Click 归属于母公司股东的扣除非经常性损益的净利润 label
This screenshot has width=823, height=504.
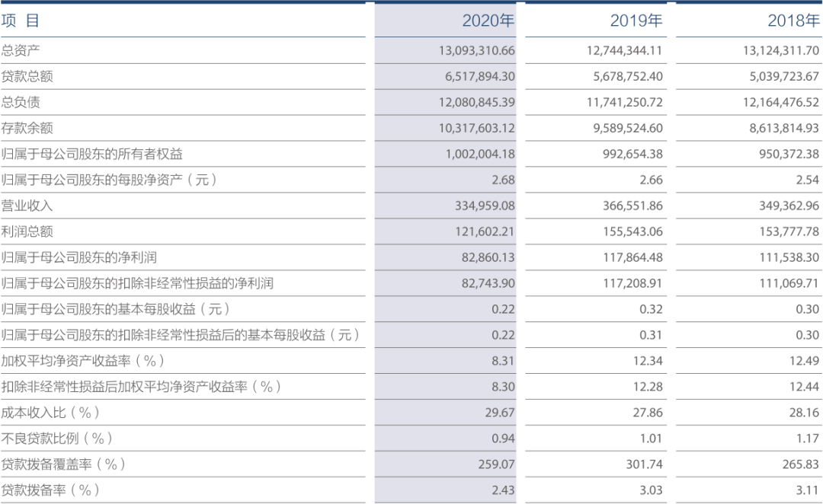137,283
